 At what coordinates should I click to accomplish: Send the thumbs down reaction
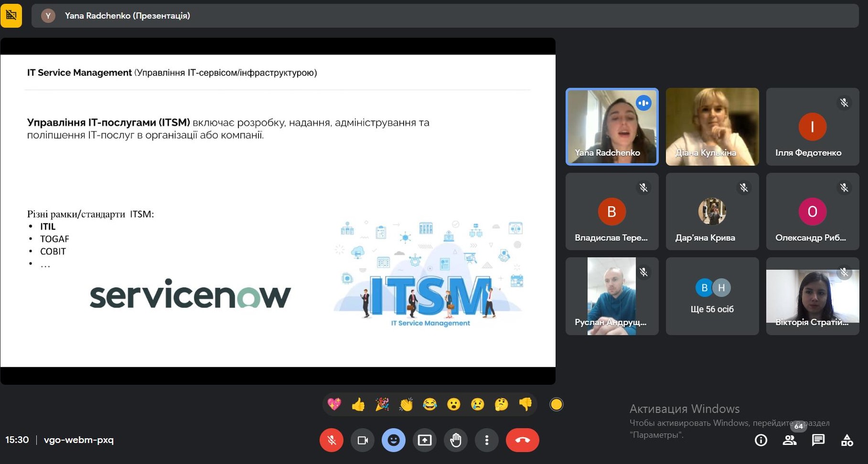point(525,405)
